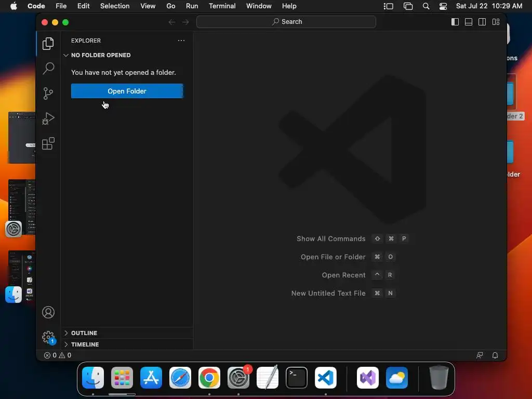This screenshot has width=532, height=399.
Task: Open App Store from the Dock
Action: 151,377
